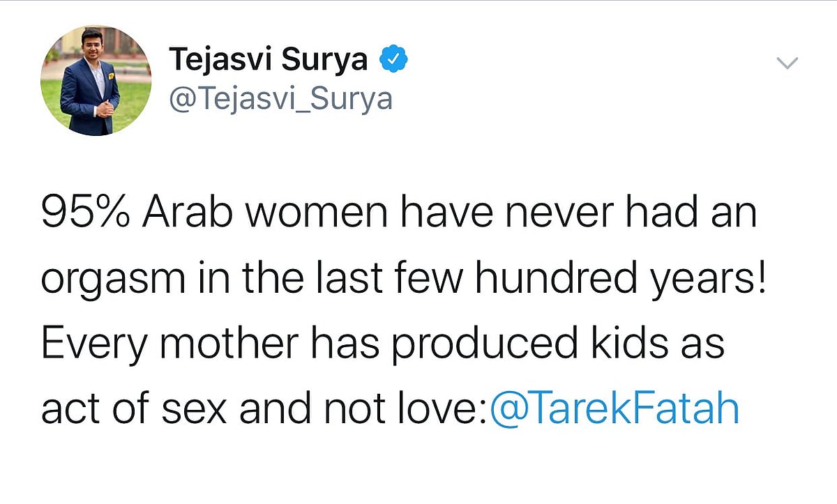Click the blue verified badge
This screenshot has height=504, width=837.
click(393, 61)
